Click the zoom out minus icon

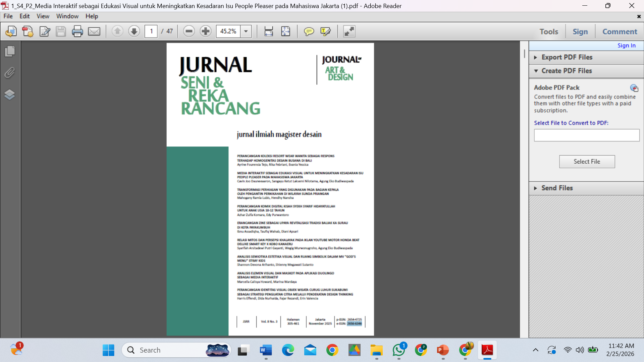click(x=189, y=32)
